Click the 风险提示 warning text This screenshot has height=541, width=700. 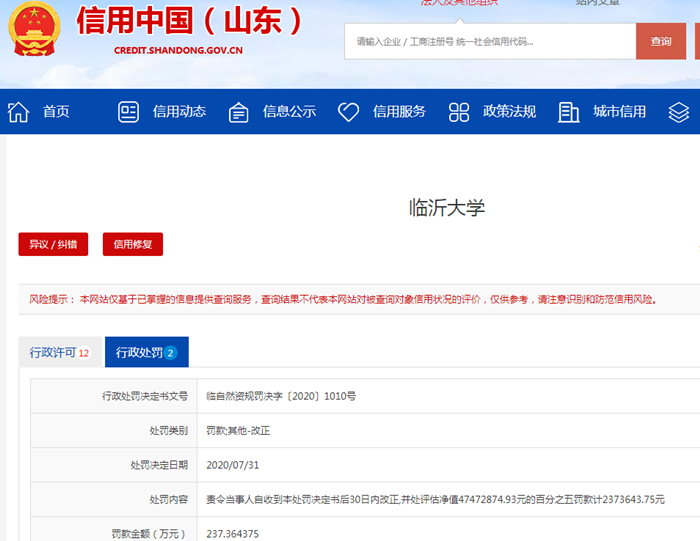(x=343, y=300)
